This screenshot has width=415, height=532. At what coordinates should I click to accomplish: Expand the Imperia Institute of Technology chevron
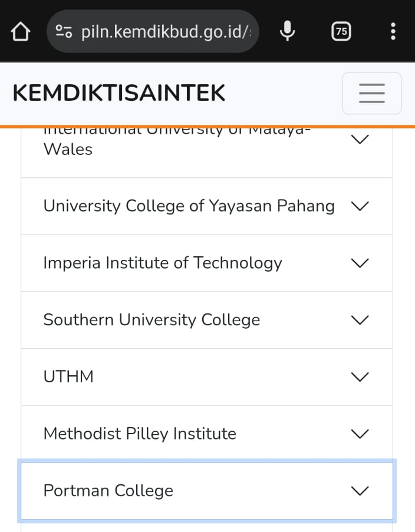point(360,263)
